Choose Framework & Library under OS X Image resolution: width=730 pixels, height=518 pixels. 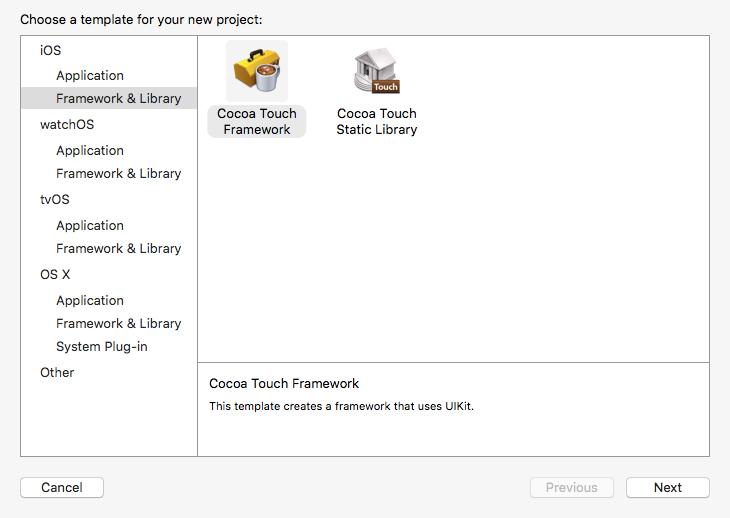click(x=118, y=323)
